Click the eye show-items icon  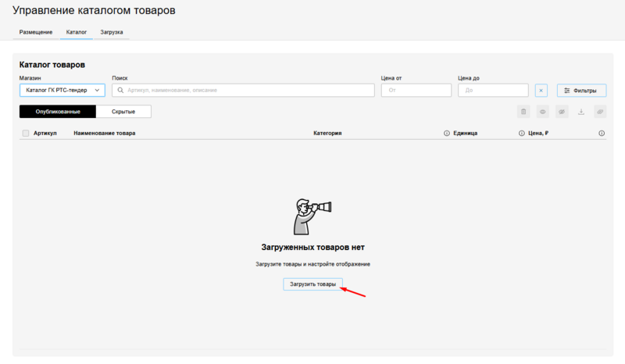pos(542,112)
